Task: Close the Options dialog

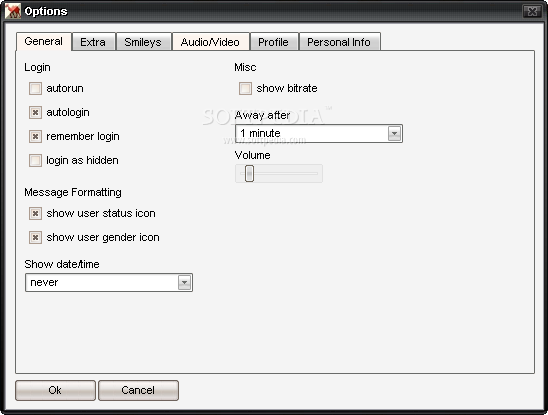Action: [x=532, y=12]
